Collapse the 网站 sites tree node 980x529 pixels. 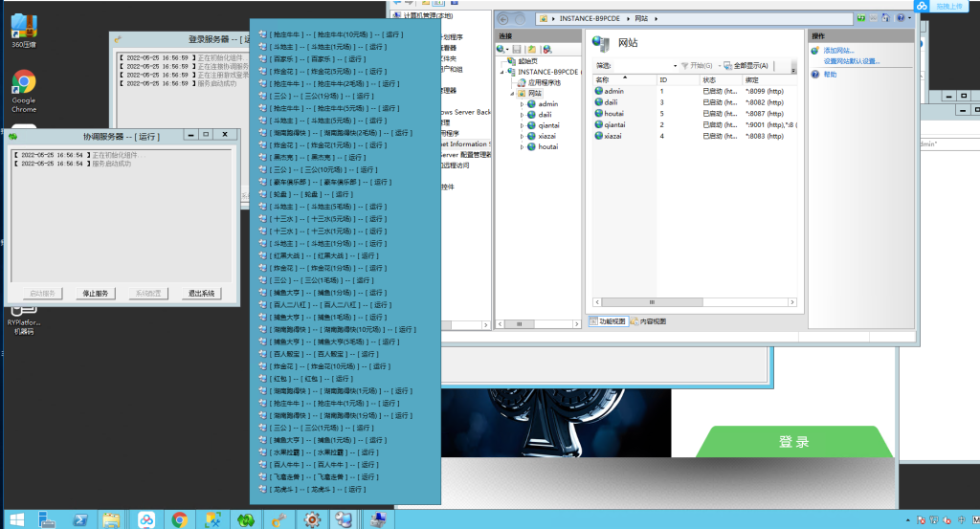click(x=513, y=93)
